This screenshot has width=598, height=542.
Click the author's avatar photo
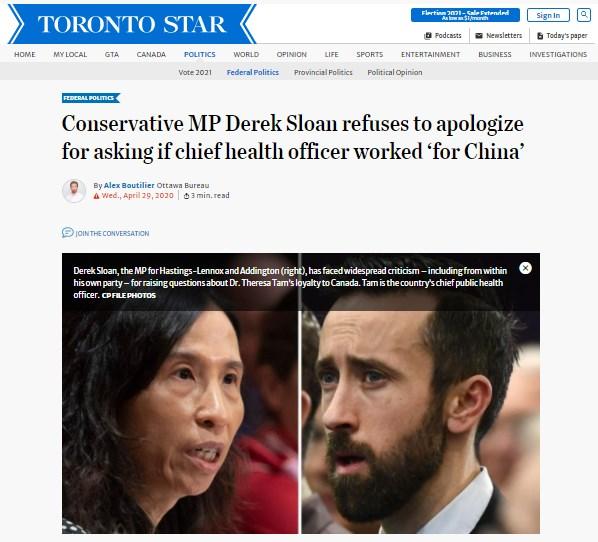click(74, 190)
